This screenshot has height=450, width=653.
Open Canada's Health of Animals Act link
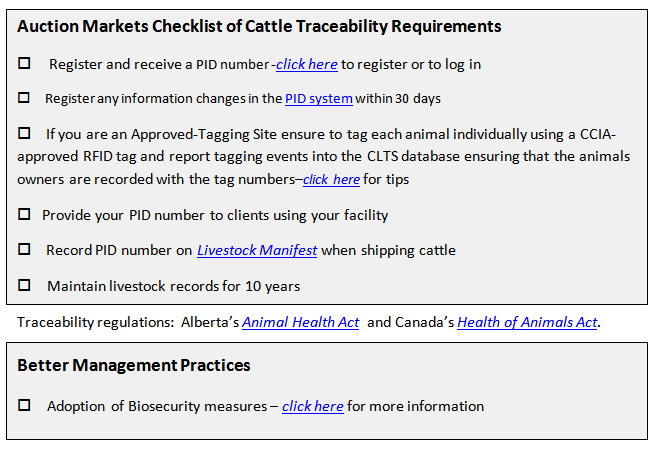527,322
